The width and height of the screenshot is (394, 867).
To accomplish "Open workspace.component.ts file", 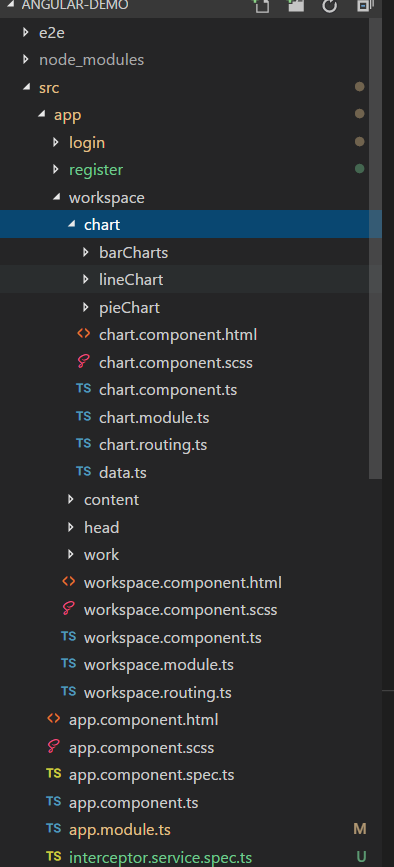I will [x=173, y=638].
